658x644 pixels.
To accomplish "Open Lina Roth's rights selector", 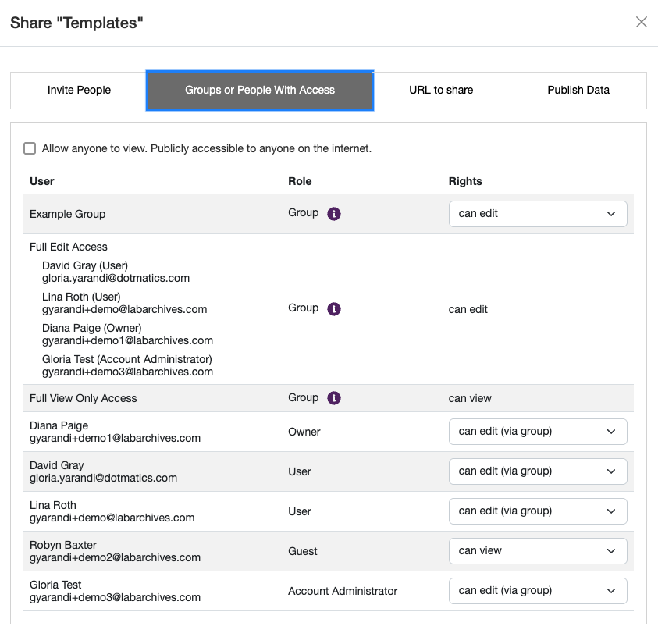I will (x=538, y=511).
